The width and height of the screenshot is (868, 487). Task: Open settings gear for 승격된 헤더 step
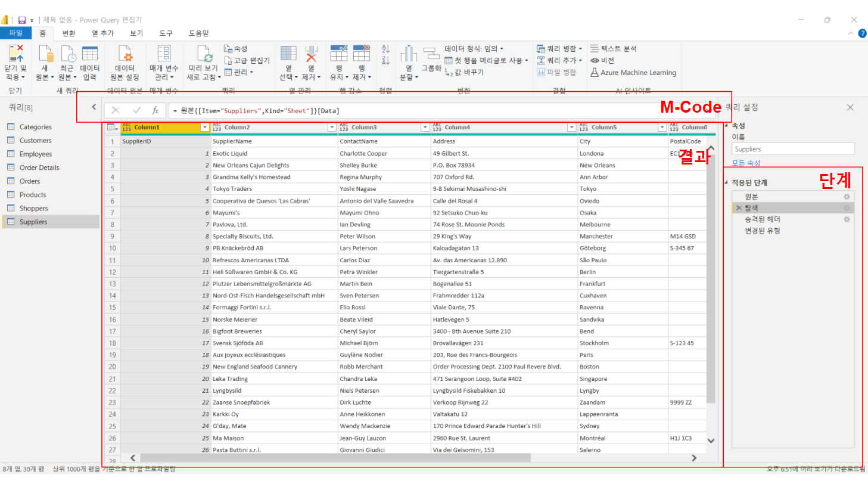point(847,219)
